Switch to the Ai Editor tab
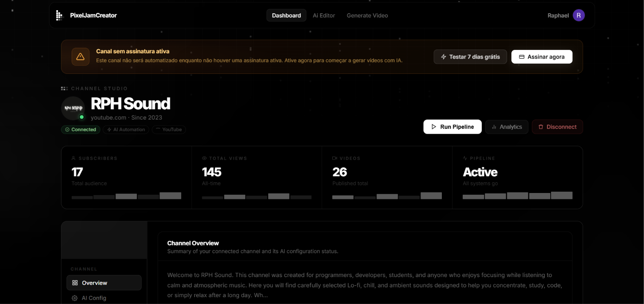644x304 pixels. tap(324, 15)
